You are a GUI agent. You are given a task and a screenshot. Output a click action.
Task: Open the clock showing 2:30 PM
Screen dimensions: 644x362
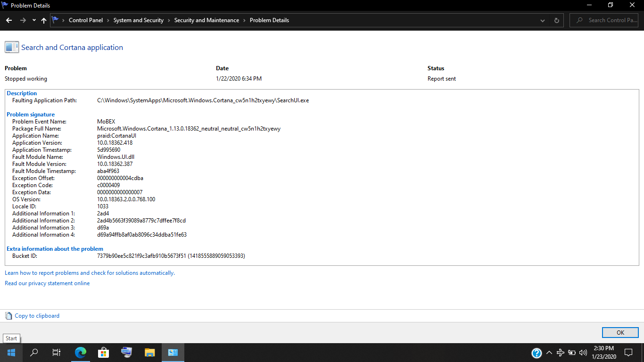pyautogui.click(x=604, y=352)
